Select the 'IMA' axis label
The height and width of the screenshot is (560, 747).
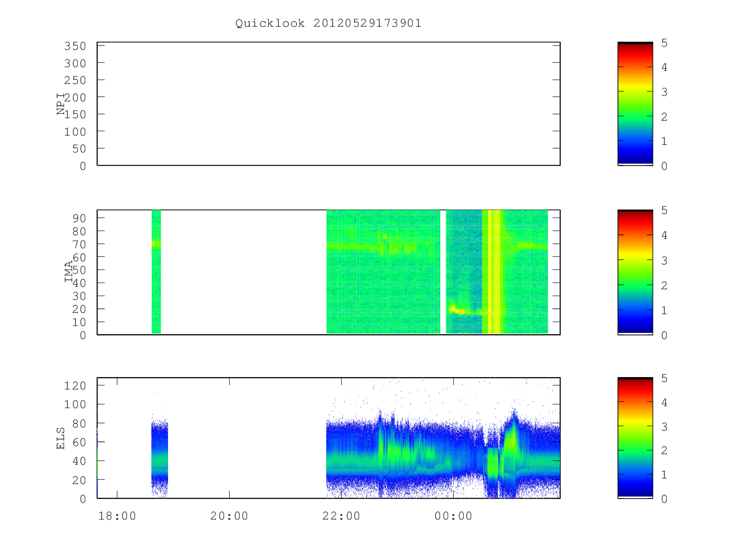68,273
